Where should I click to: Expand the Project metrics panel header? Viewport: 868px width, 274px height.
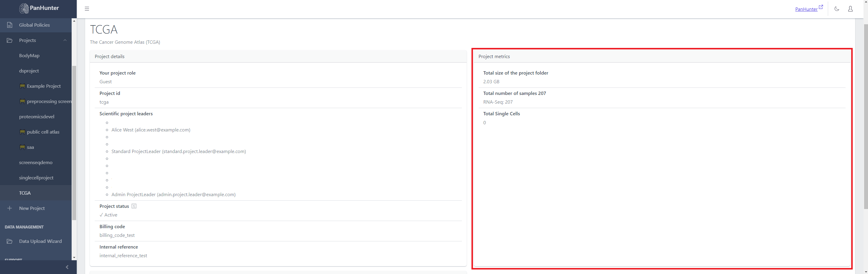(494, 56)
